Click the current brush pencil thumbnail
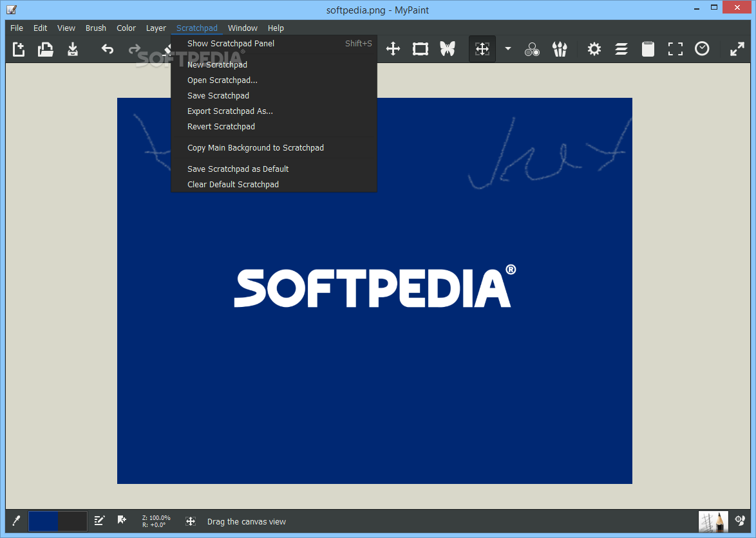 713,521
